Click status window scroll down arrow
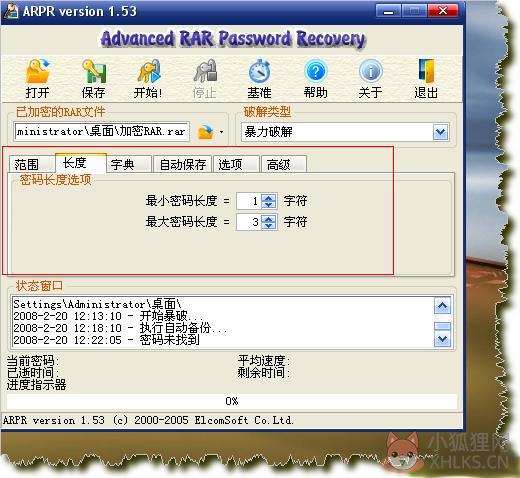This screenshot has width=520, height=478. pos(442,339)
